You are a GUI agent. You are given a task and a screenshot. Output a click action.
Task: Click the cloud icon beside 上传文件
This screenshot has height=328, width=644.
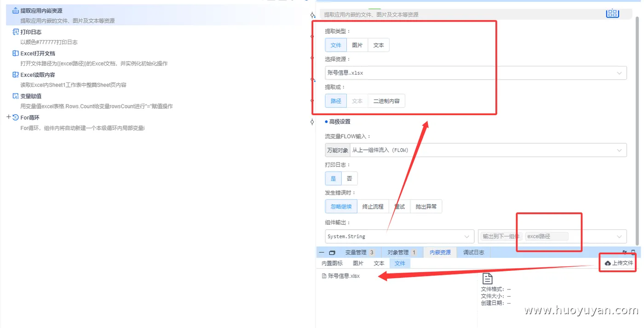(608, 263)
